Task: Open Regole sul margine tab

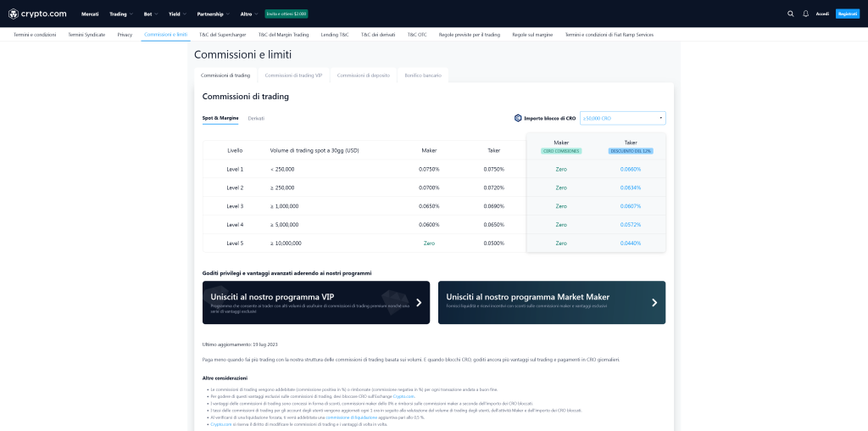Action: (x=532, y=34)
